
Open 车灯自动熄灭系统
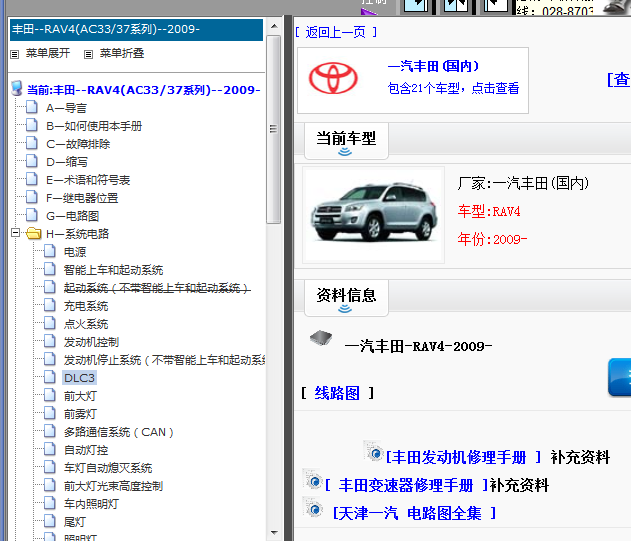point(108,468)
